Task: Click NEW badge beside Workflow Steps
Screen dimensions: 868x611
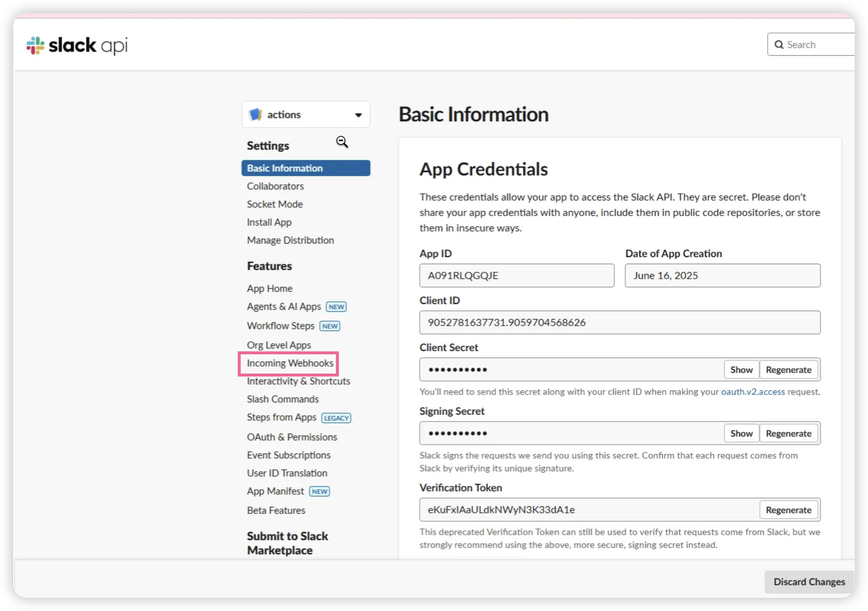Action: pyautogui.click(x=330, y=326)
